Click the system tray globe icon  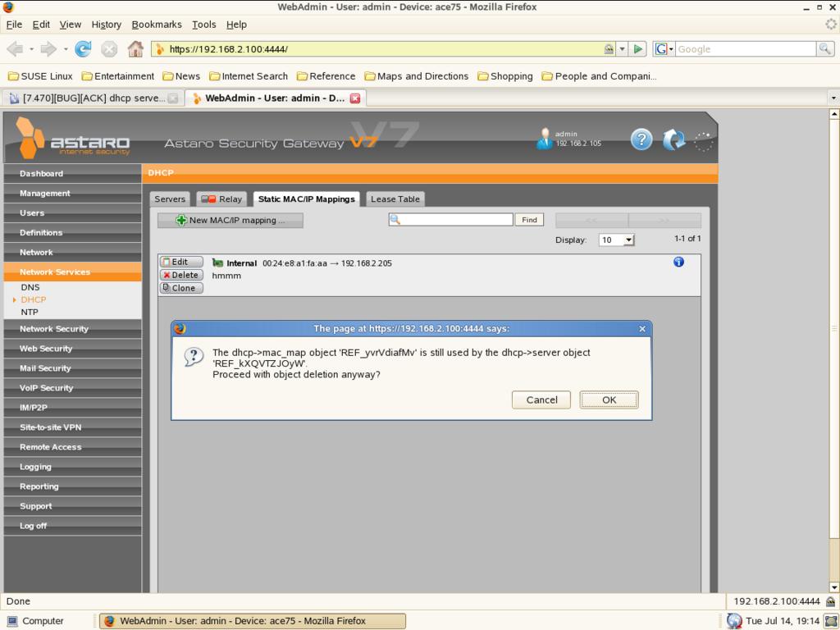734,621
